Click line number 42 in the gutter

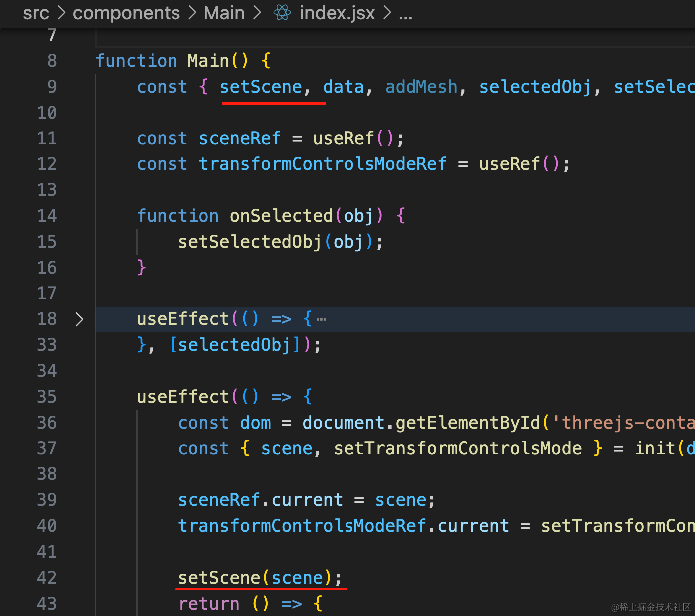(x=47, y=578)
